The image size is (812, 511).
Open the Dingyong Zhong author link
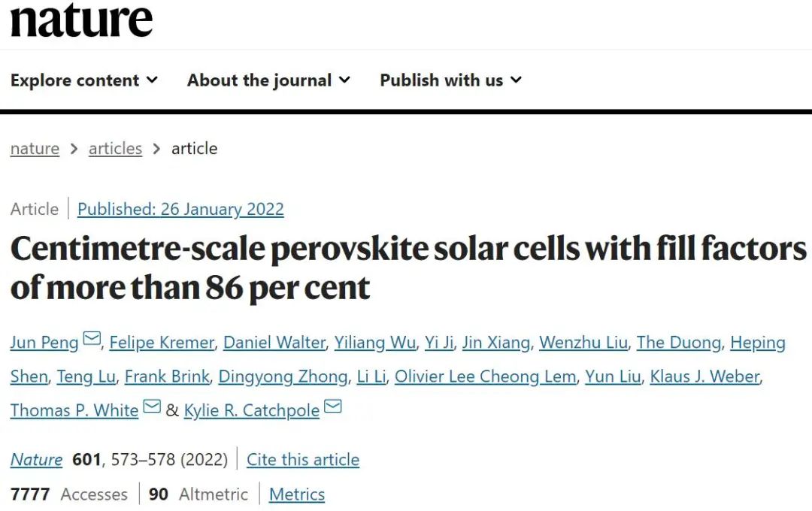[x=283, y=377]
